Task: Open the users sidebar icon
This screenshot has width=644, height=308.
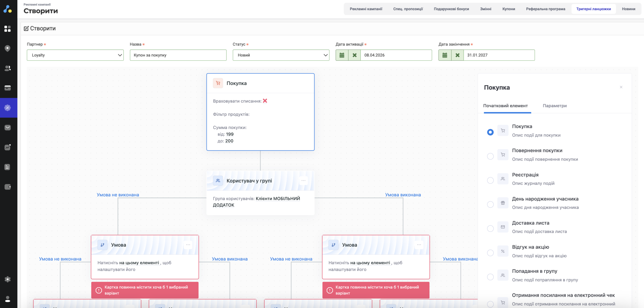Action: [8, 68]
